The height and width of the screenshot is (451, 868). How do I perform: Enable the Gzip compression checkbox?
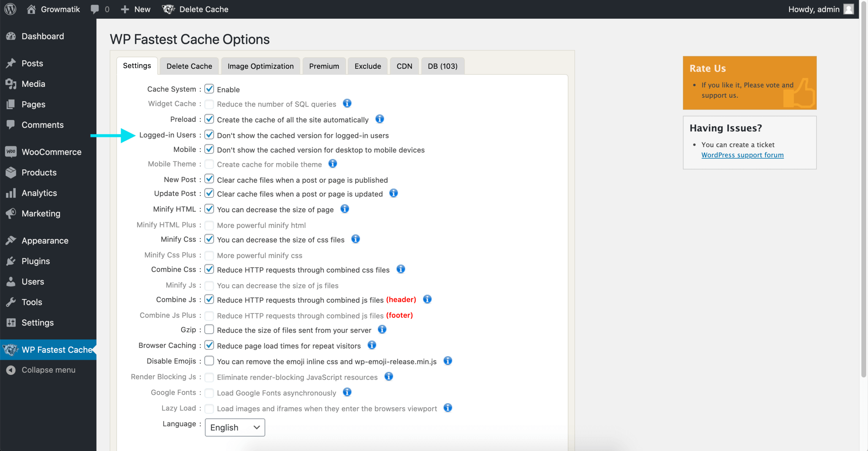point(209,329)
